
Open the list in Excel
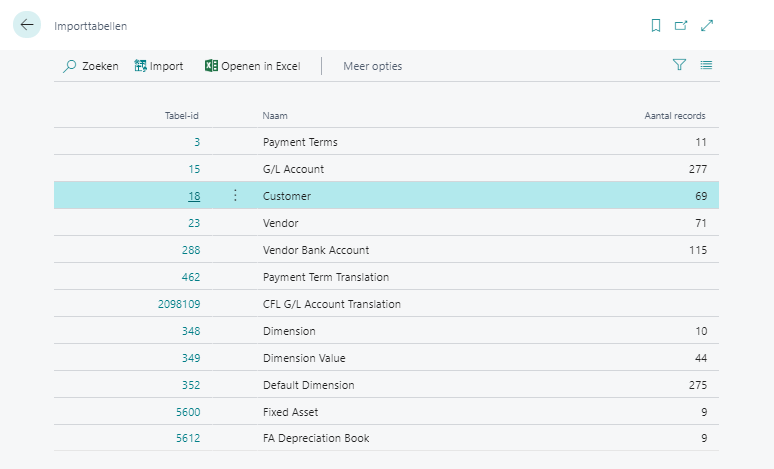point(252,66)
